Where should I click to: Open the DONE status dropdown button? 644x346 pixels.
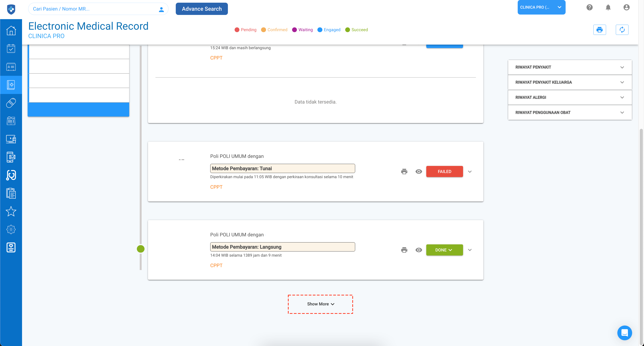coord(444,250)
